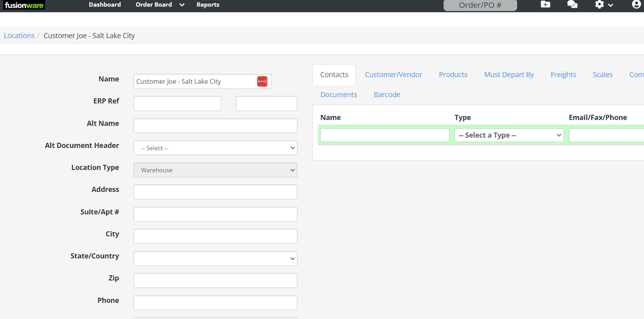644x319 pixels.
Task: Click the Locations breadcrumb link
Action: coord(19,35)
